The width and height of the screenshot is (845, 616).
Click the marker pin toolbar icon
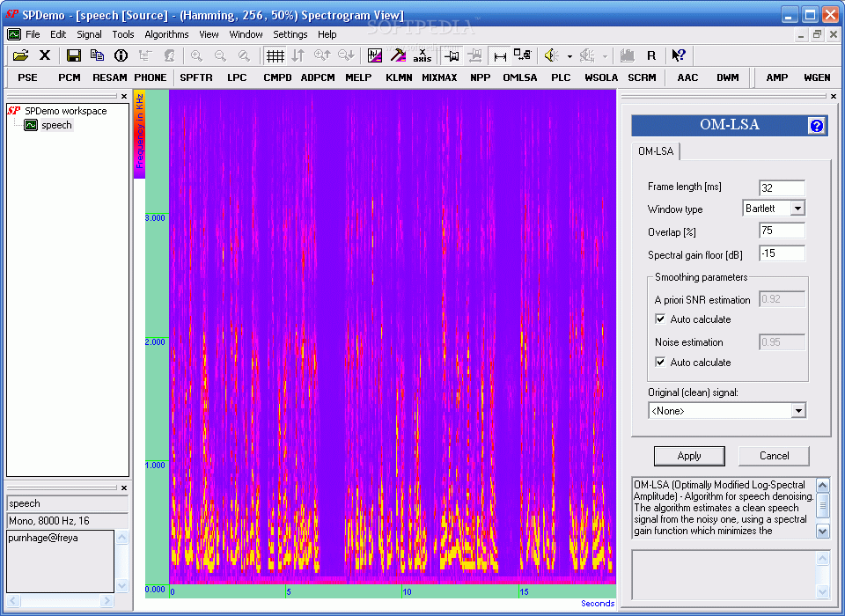point(452,55)
